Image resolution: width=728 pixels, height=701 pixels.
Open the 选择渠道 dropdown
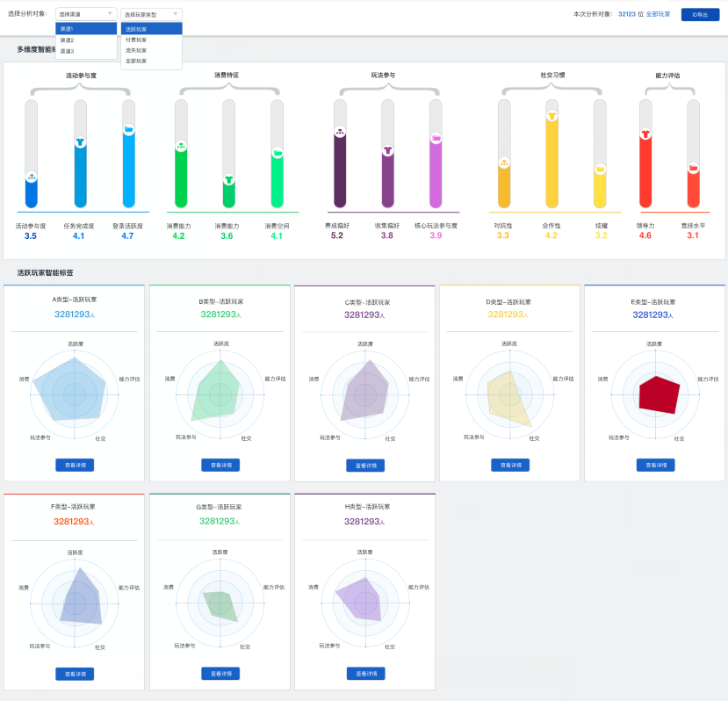coord(86,14)
